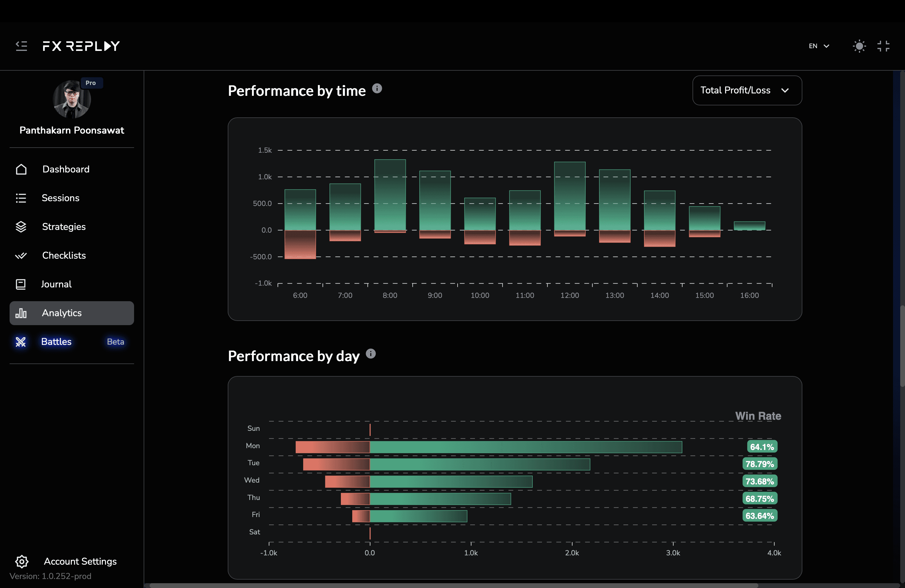Open the EN language dropdown
Image resolution: width=905 pixels, height=588 pixels.
pos(819,46)
